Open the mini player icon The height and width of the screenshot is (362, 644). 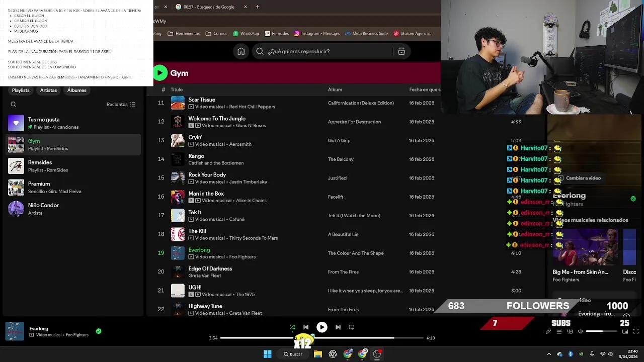[625, 331]
